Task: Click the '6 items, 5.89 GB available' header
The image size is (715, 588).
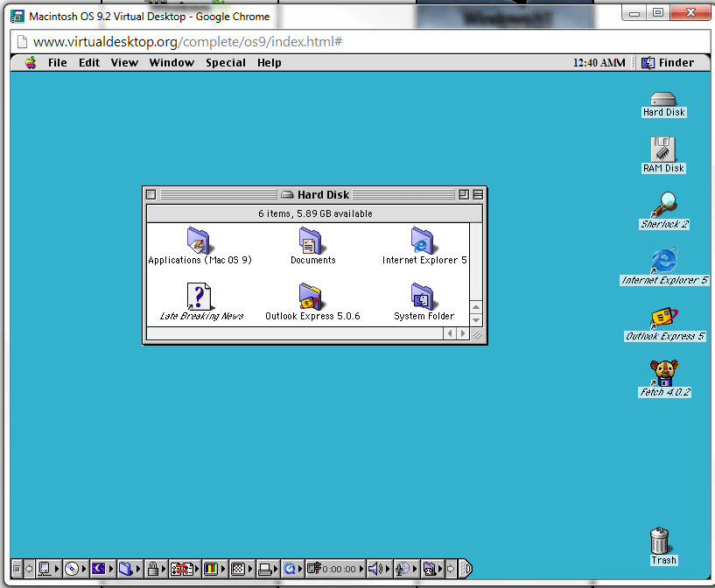Action: pyautogui.click(x=315, y=213)
